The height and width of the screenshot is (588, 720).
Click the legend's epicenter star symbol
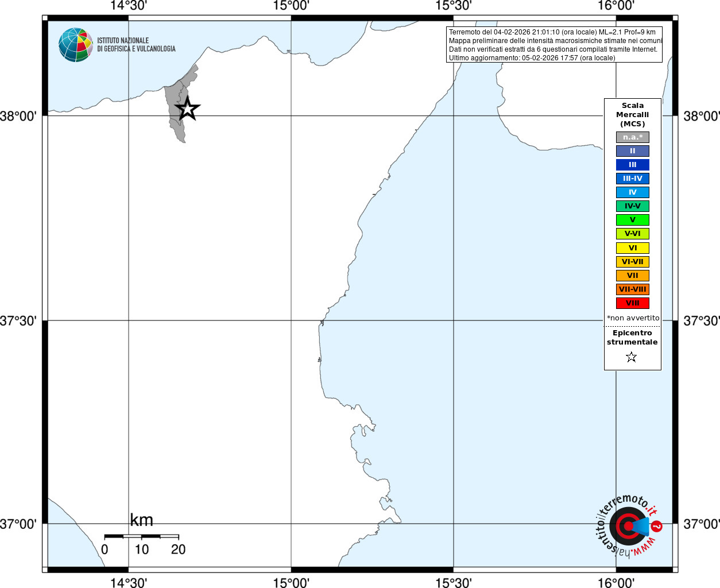click(632, 357)
